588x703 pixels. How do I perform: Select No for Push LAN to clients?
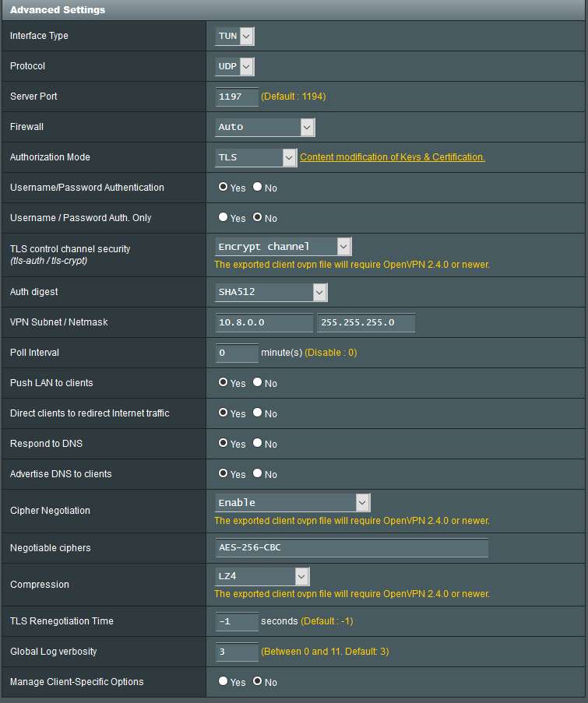coord(258,383)
